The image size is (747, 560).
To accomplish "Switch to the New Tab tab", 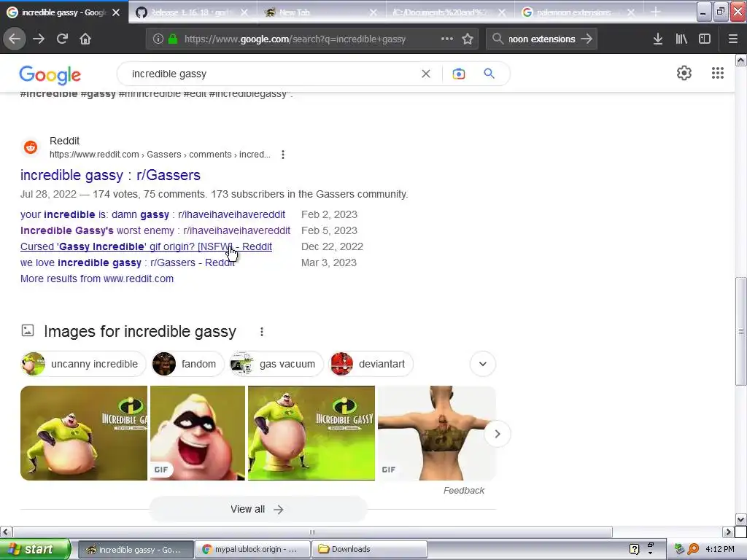I will [x=320, y=13].
